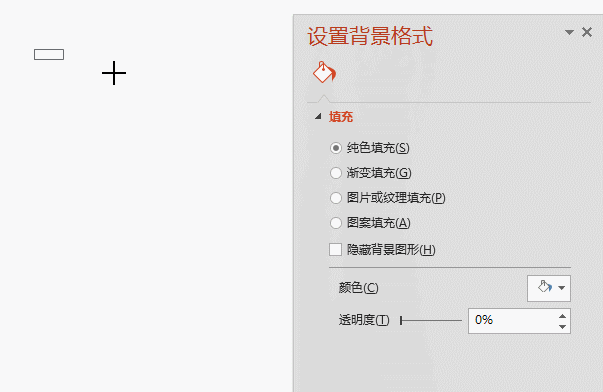Image resolution: width=603 pixels, height=392 pixels.
Task: Select 图案填充(A) radio button
Action: click(x=336, y=223)
